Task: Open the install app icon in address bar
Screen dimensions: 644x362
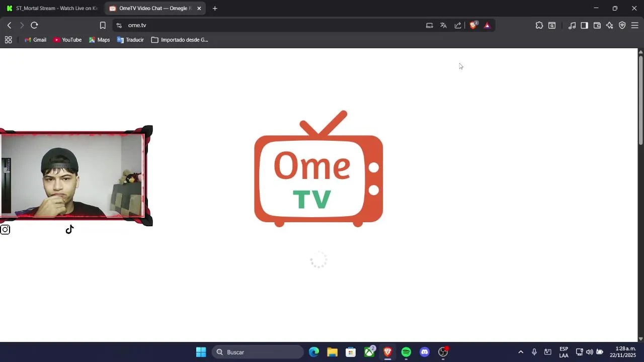Action: pyautogui.click(x=429, y=25)
